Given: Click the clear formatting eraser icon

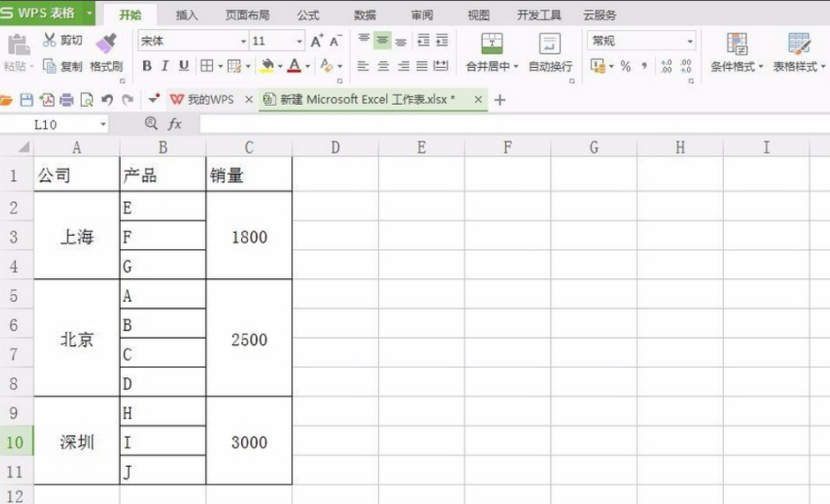Looking at the screenshot, I should (327, 66).
